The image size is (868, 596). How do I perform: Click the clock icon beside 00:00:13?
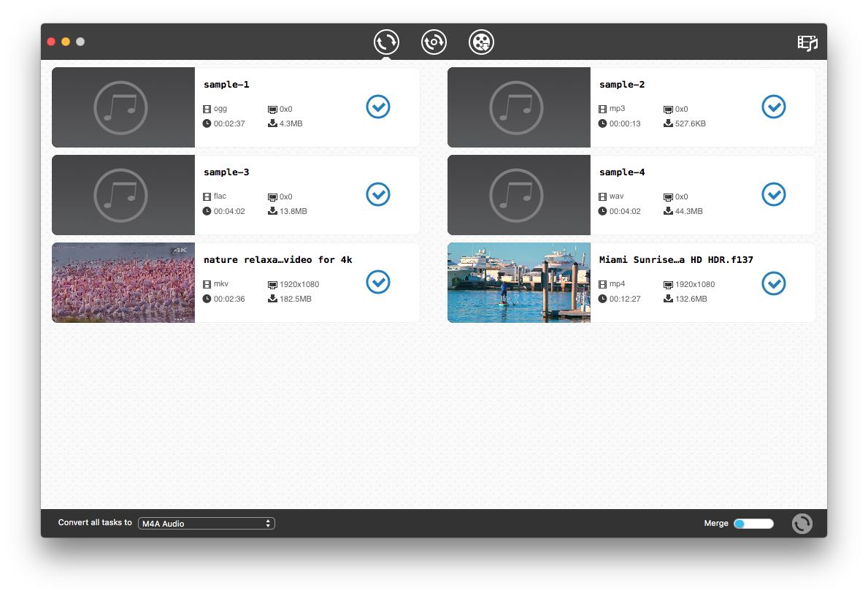603,123
